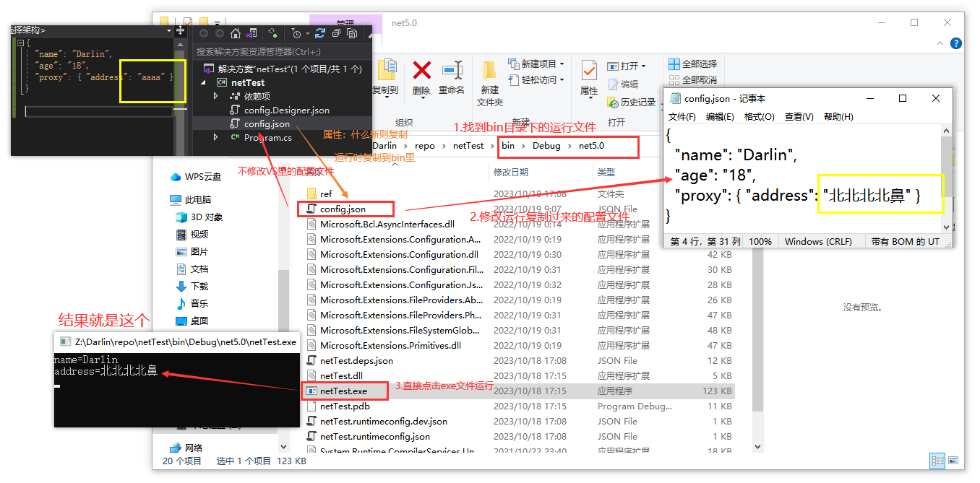This screenshot has width=980, height=483.
Task: Expand the 依赖项 node in Solution Explorer
Action: click(216, 95)
